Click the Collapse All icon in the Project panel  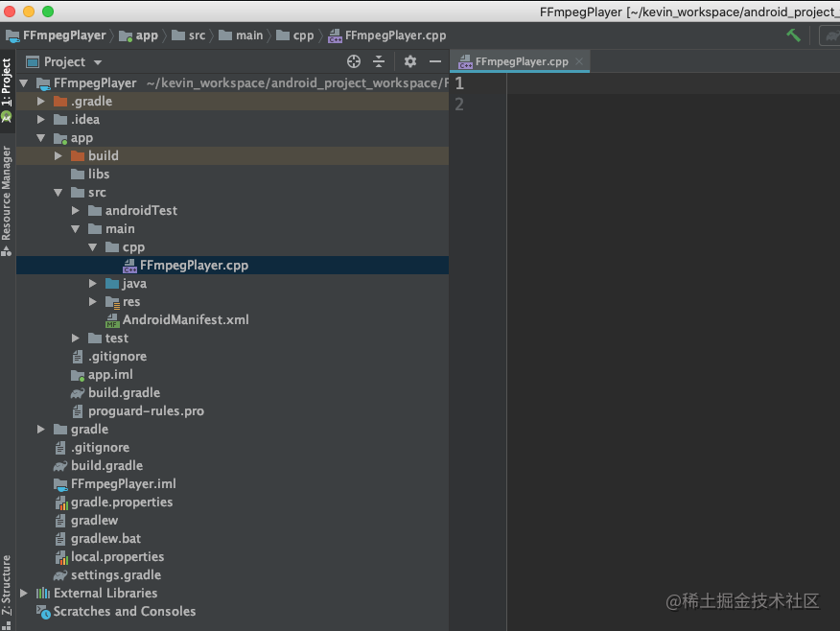click(379, 61)
